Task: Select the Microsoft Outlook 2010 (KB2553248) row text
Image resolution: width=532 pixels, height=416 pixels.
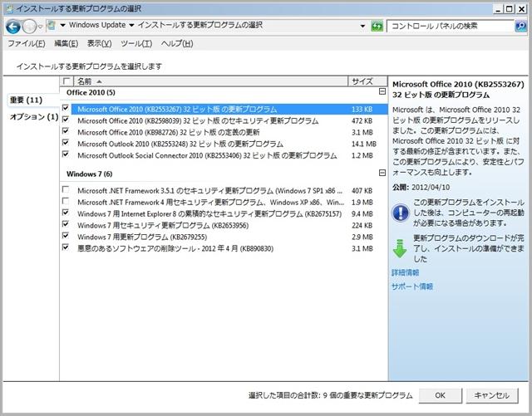Action: (180, 144)
